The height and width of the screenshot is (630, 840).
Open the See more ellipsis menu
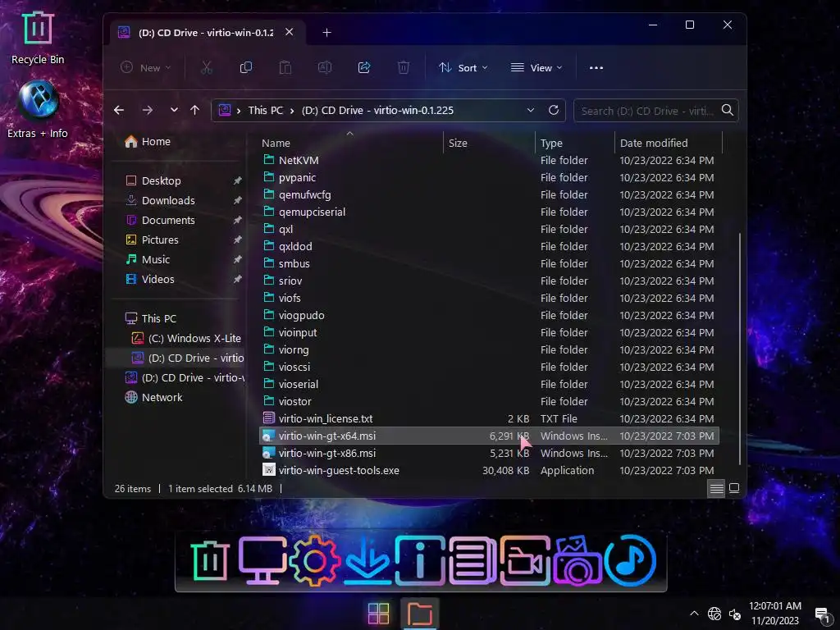[x=596, y=67]
